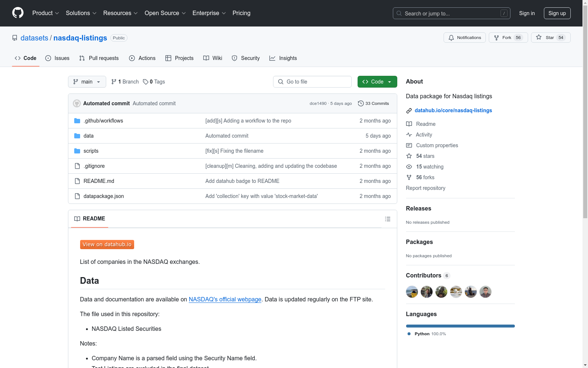Click the Readme book icon in About
The height and width of the screenshot is (368, 588).
coord(409,124)
